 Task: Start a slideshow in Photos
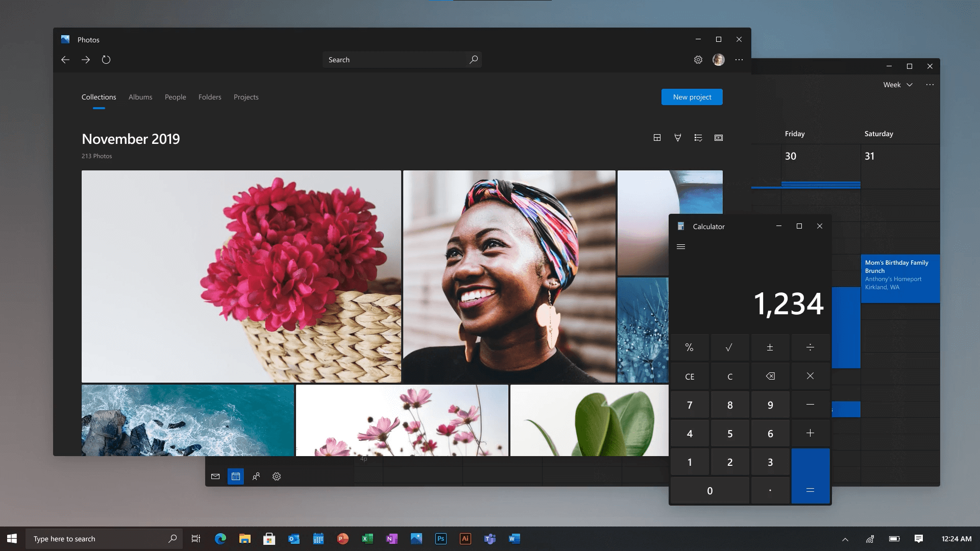[x=719, y=137]
